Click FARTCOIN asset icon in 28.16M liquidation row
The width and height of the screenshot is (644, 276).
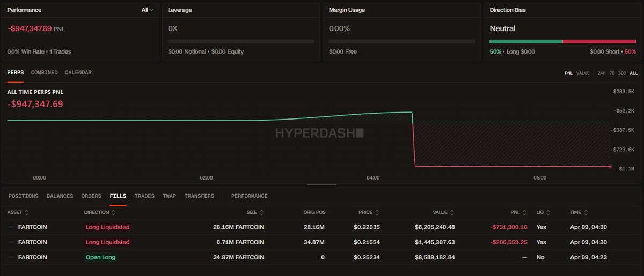pos(11,227)
